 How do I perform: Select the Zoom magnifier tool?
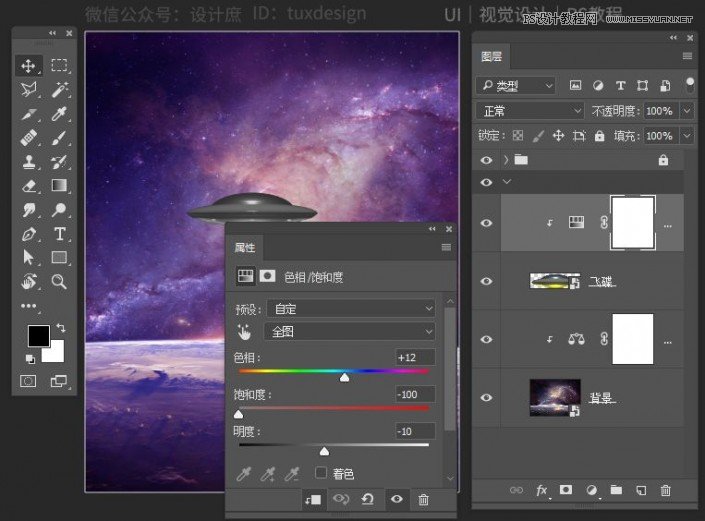pos(59,281)
